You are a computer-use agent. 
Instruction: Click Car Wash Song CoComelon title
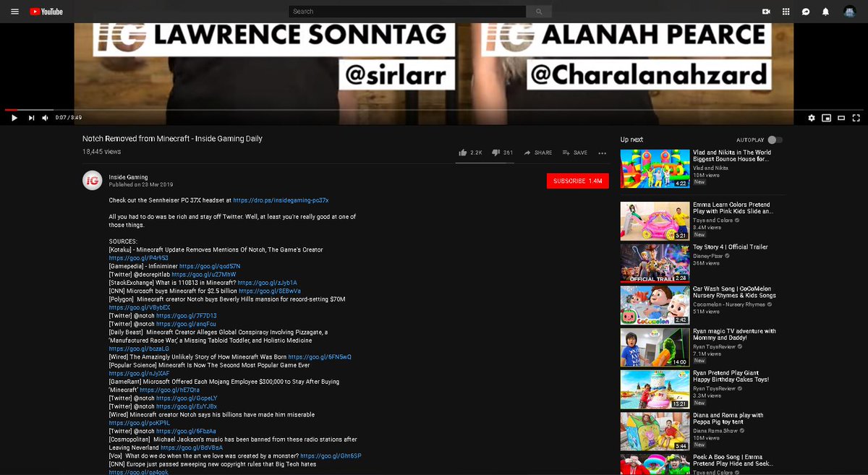734,292
